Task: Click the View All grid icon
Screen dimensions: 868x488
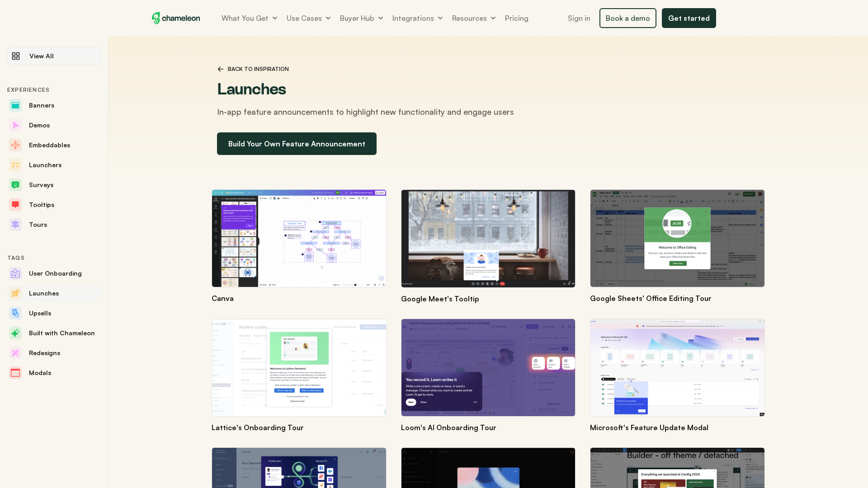Action: click(x=16, y=56)
